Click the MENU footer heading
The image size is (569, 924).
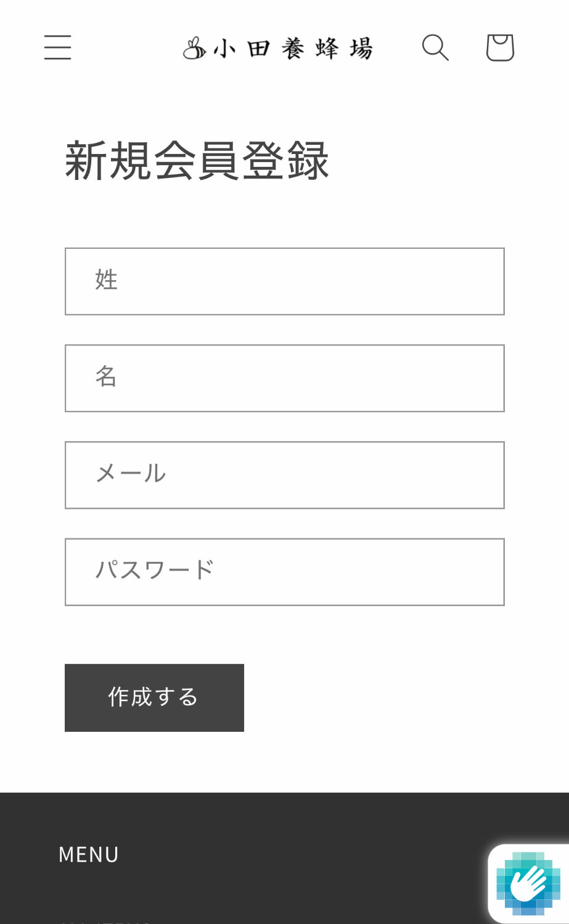(89, 854)
